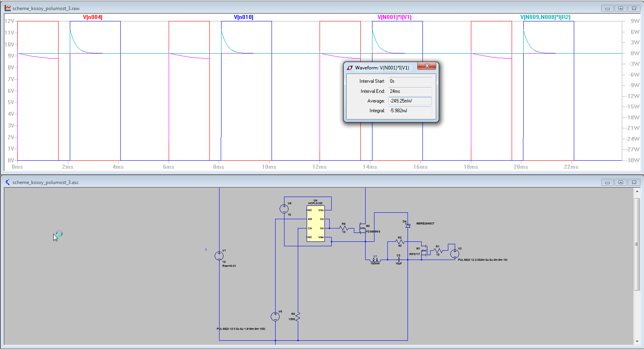This screenshot has width=644, height=350.
Task: Click the V(n004) red trace label
Action: click(93, 17)
